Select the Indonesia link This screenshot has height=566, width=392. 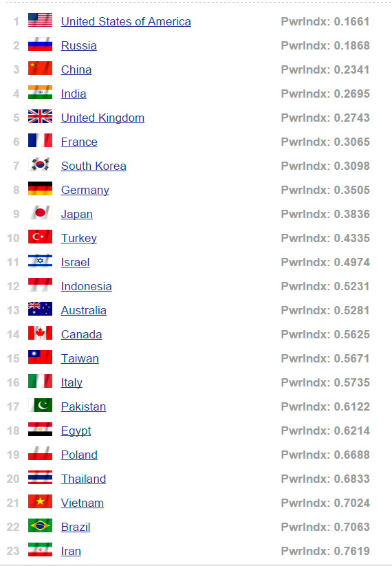(86, 286)
